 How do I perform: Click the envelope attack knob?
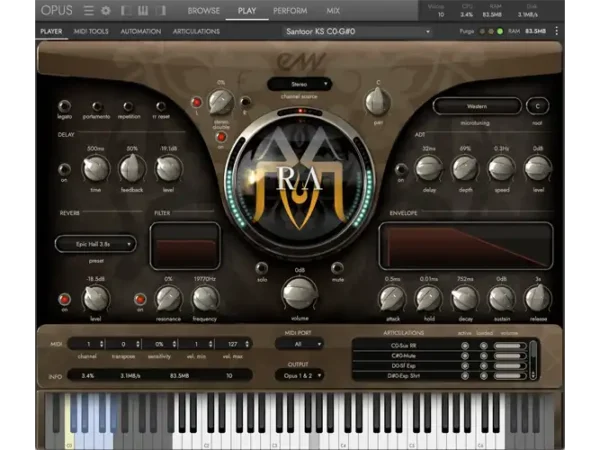coord(392,299)
